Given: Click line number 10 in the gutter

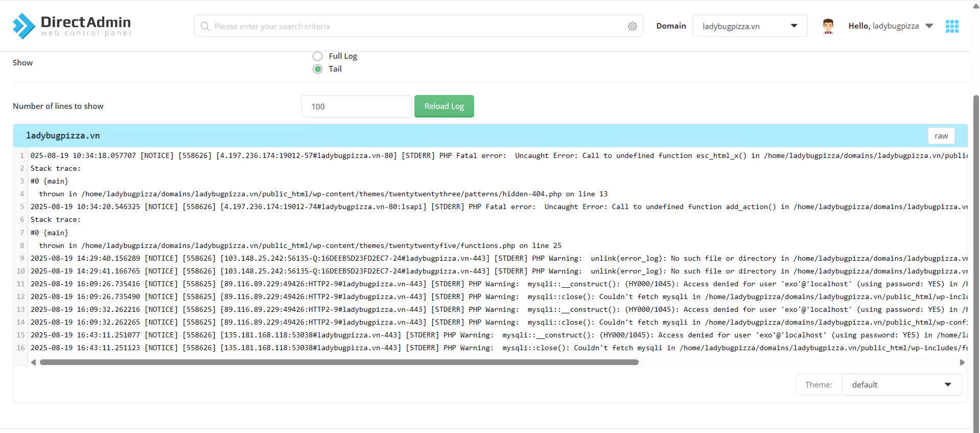Looking at the screenshot, I should (21, 271).
